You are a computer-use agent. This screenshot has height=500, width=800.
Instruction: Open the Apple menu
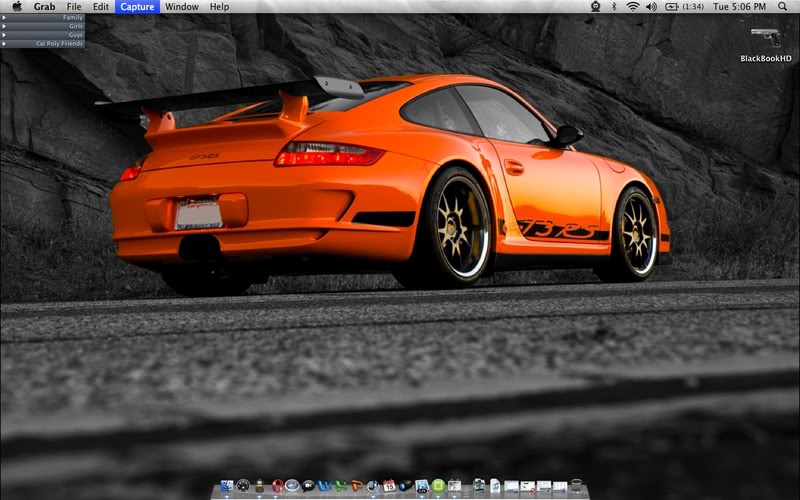click(x=17, y=7)
